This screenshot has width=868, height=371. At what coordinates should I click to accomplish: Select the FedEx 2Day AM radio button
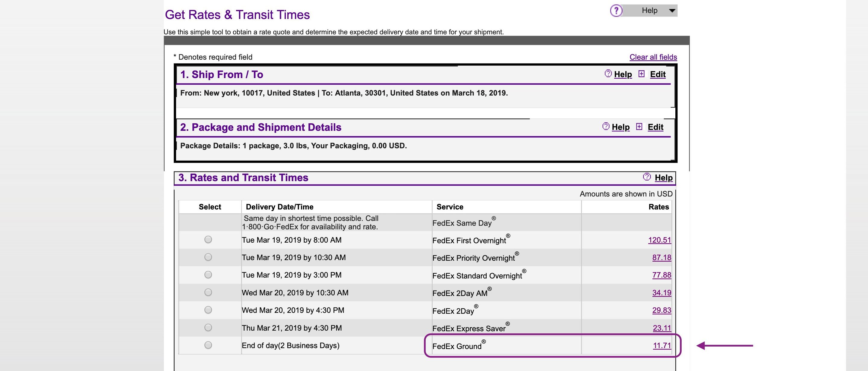point(209,292)
